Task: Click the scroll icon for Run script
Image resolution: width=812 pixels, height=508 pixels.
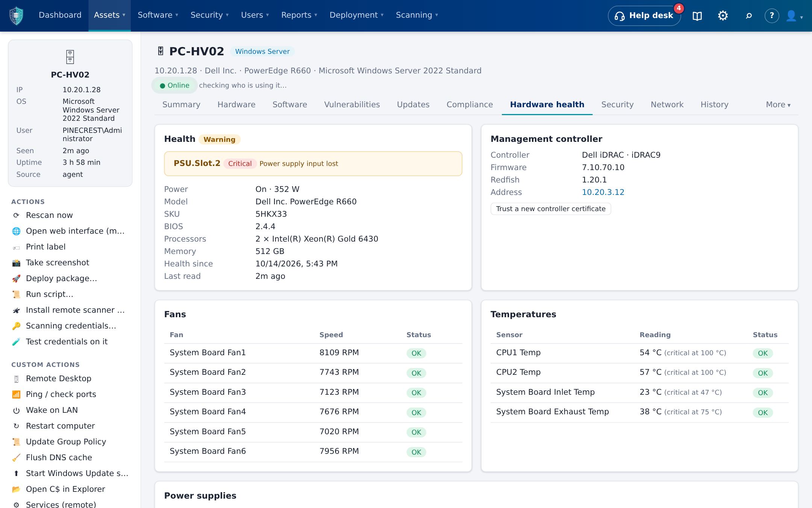Action: coord(16,295)
